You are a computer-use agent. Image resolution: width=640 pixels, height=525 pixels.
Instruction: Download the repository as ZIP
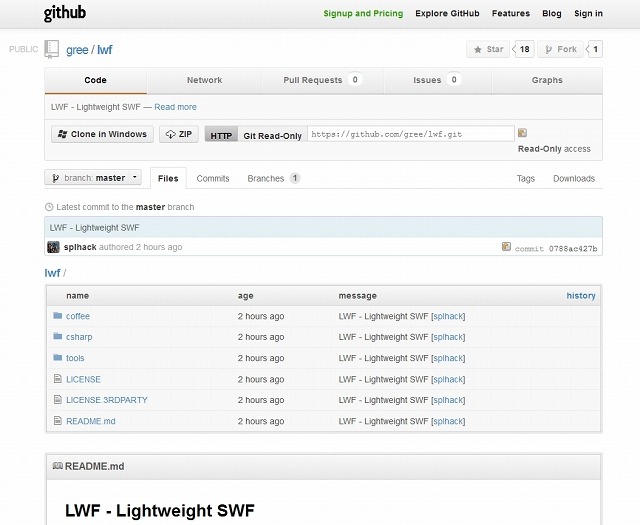coord(179,134)
